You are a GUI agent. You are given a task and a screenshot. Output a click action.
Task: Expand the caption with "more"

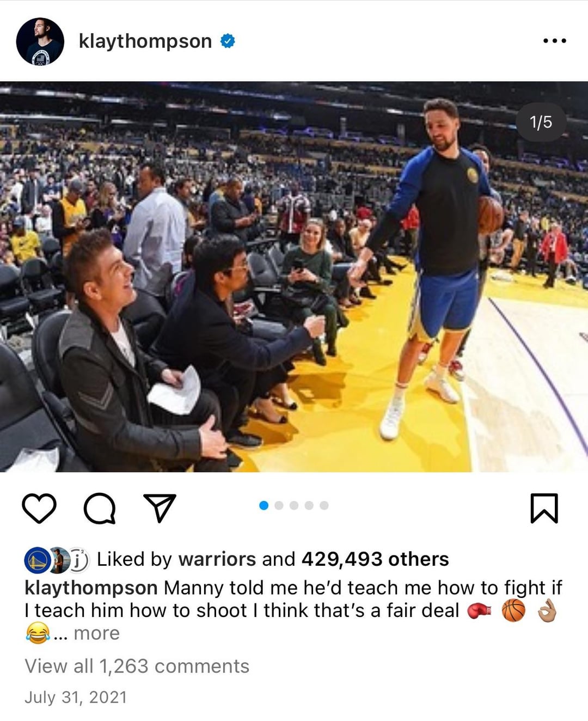click(96, 633)
